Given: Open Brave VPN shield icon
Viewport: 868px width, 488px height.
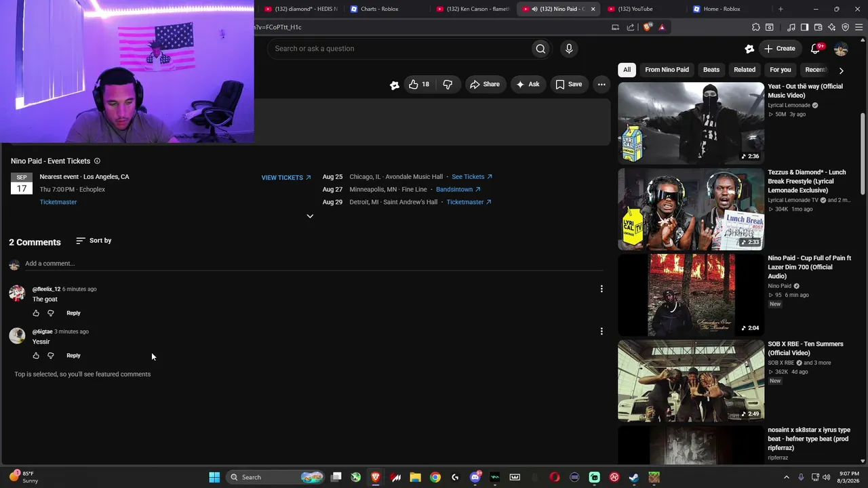Looking at the screenshot, I should click(x=846, y=27).
